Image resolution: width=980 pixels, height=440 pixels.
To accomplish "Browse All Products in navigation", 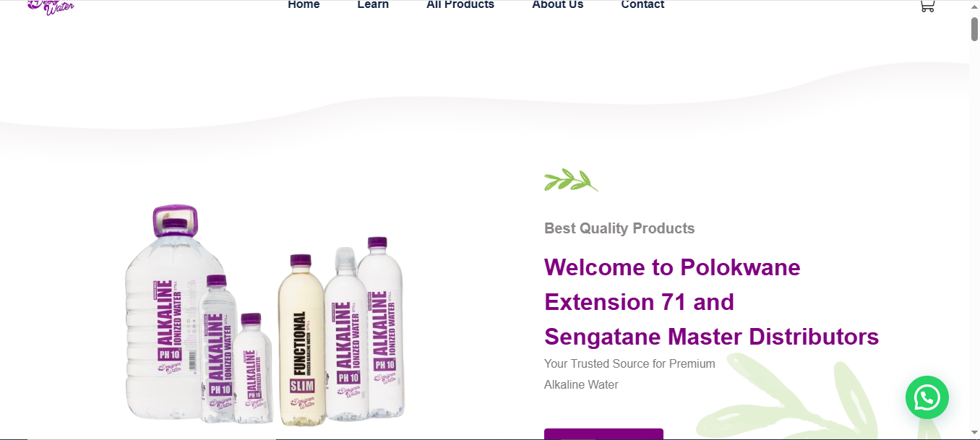I will 460,5.
